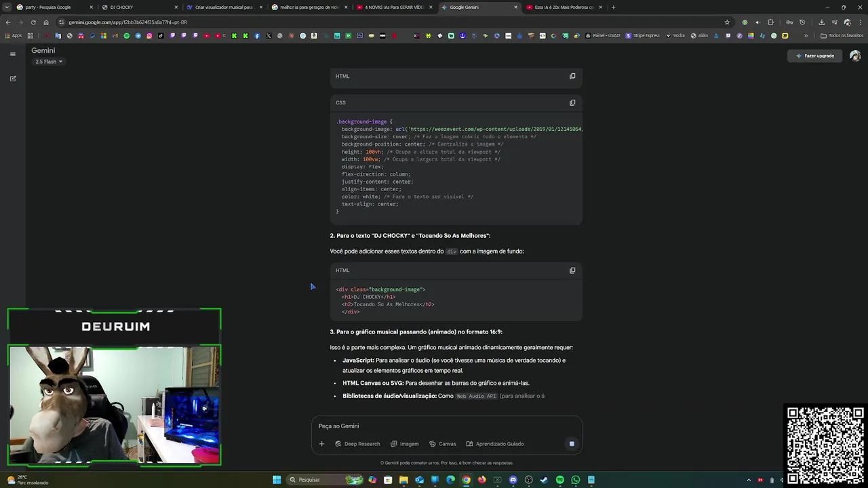This screenshot has width=868, height=488.
Task: Focus the Peça ao Gemini input field
Action: 446,426
